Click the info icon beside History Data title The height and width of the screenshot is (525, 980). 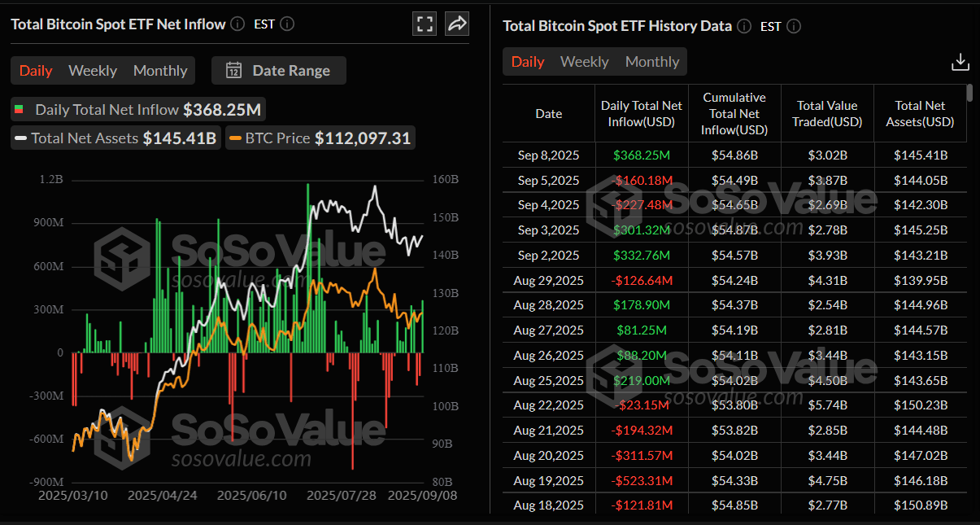743,26
